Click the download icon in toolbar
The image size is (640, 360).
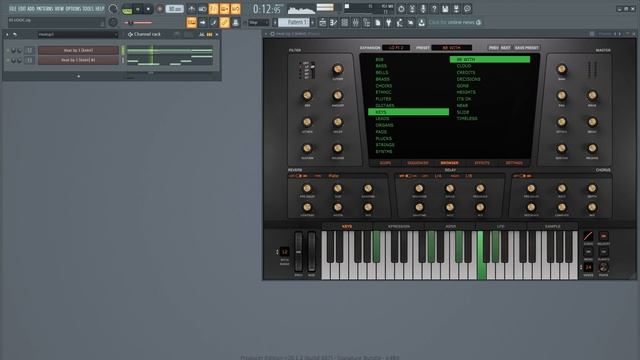click(x=422, y=22)
